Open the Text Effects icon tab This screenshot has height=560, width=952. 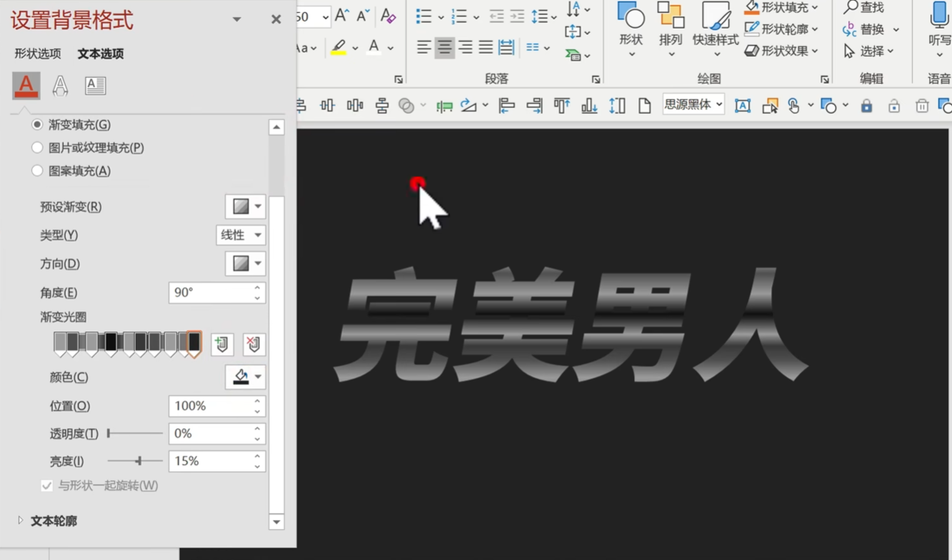point(61,86)
